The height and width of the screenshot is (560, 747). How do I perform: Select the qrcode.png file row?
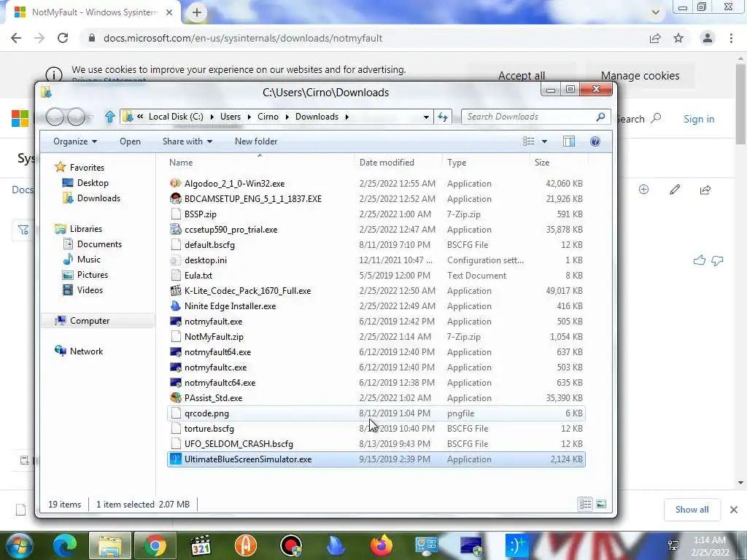click(x=376, y=413)
